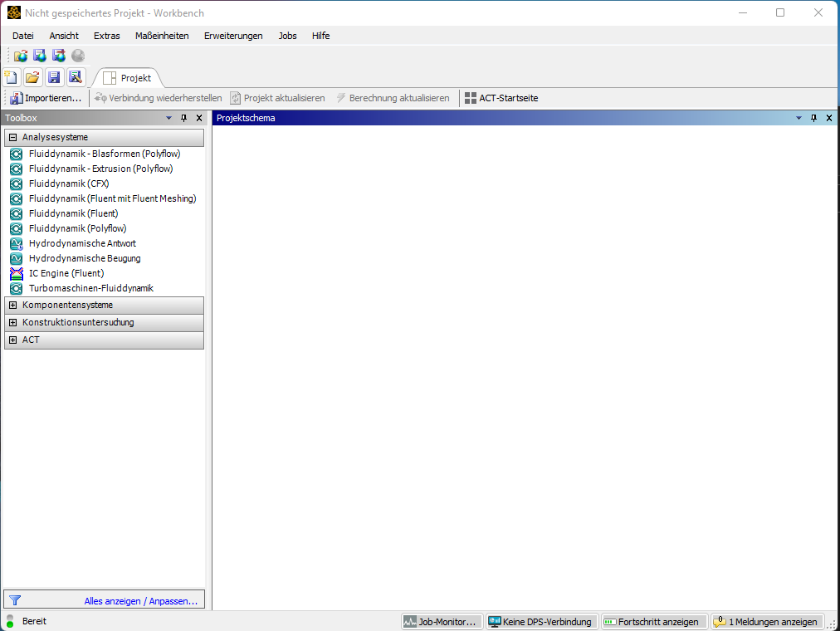840x631 pixels.
Task: Click the Alles anzeigen / Anpassen link
Action: pyautogui.click(x=141, y=601)
